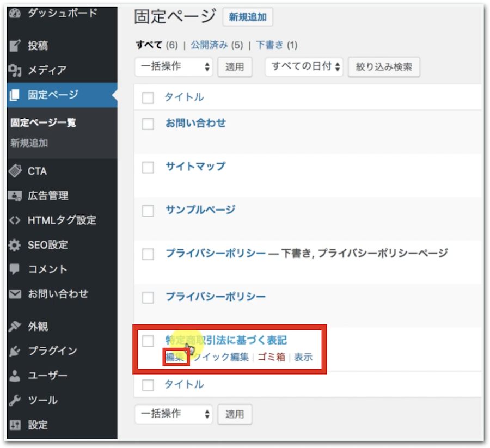490x448 pixels.
Task: Click the 編集 link under 特定商取引法に基づく表記
Action: pos(175,358)
